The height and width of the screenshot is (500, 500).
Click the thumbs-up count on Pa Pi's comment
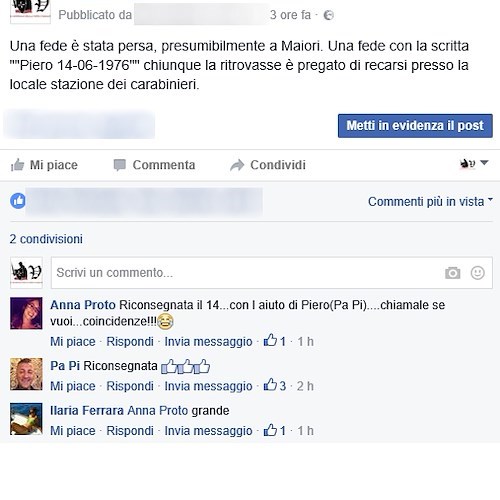point(275,385)
